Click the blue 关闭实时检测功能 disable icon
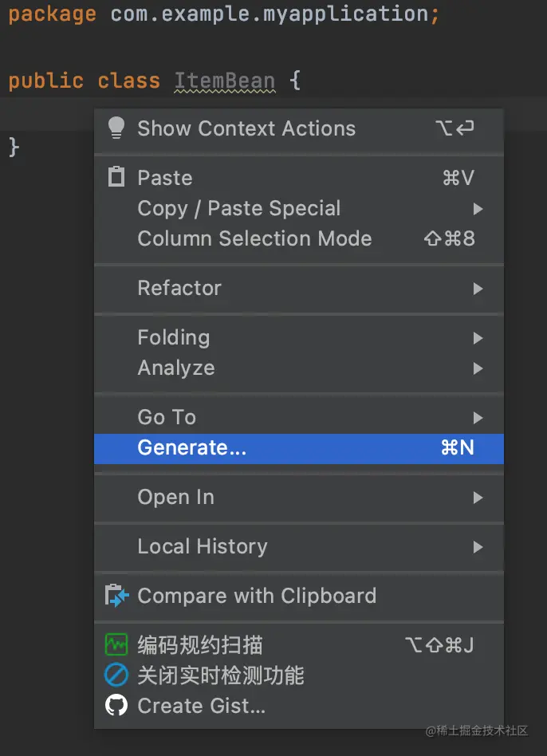 (x=116, y=675)
